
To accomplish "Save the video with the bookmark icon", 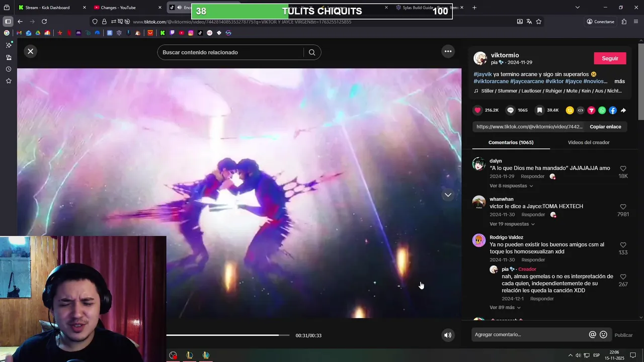I will [539, 110].
